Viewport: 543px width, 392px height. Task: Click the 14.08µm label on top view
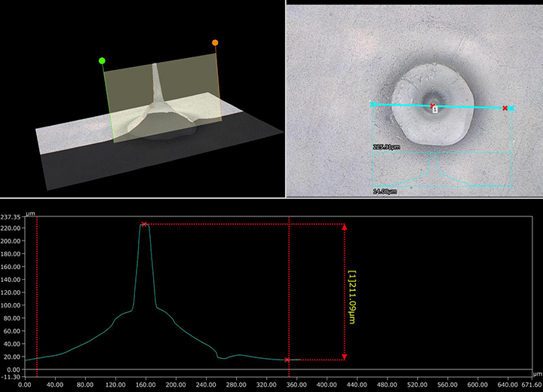tap(385, 191)
